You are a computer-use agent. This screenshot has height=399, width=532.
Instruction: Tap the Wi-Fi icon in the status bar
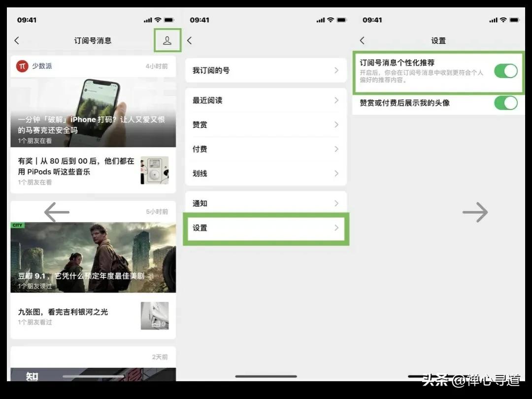coord(157,20)
